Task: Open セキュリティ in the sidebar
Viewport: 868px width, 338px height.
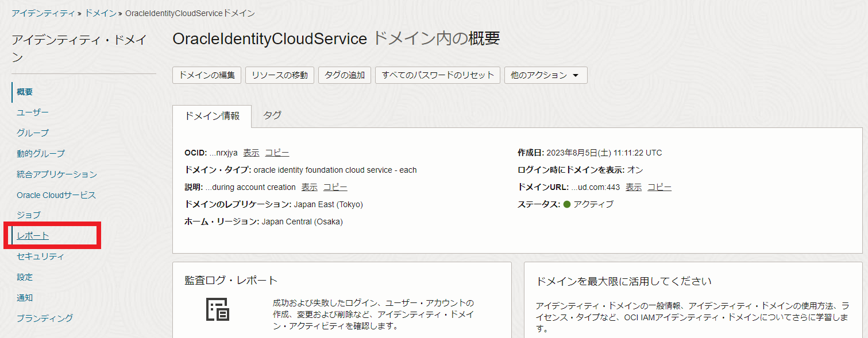Action: click(40, 257)
